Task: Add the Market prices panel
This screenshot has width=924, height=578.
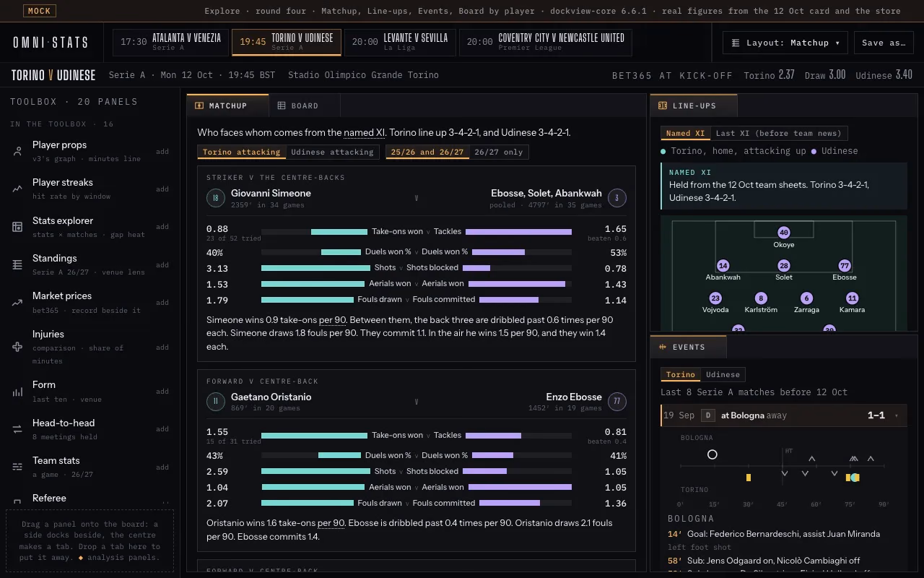Action: point(162,303)
